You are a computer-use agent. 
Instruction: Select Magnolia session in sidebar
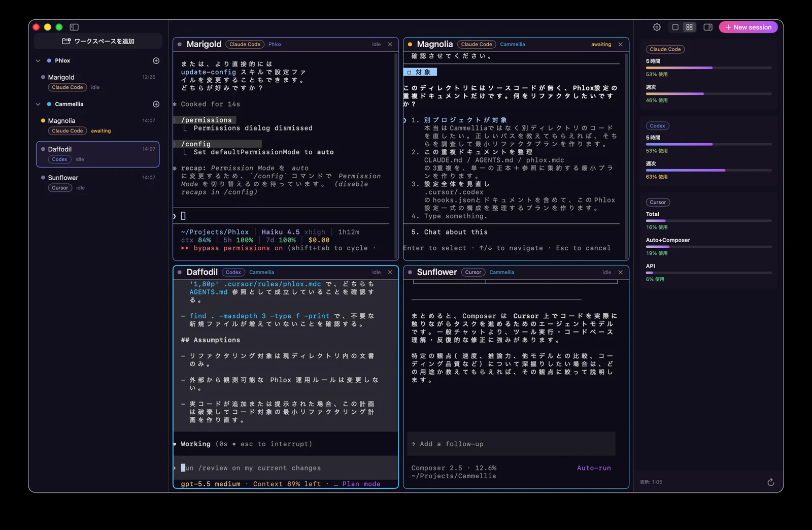click(98, 125)
